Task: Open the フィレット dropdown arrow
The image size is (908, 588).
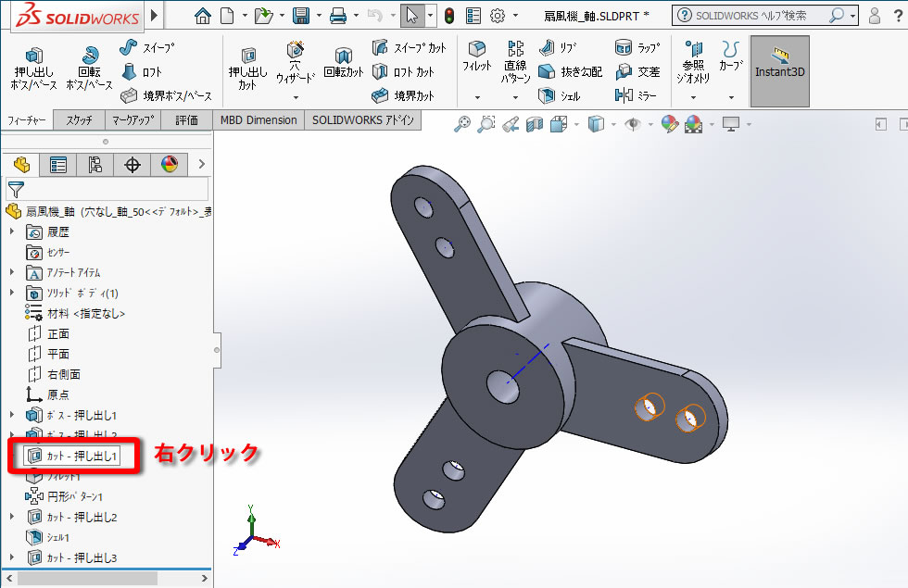Action: coord(477,97)
